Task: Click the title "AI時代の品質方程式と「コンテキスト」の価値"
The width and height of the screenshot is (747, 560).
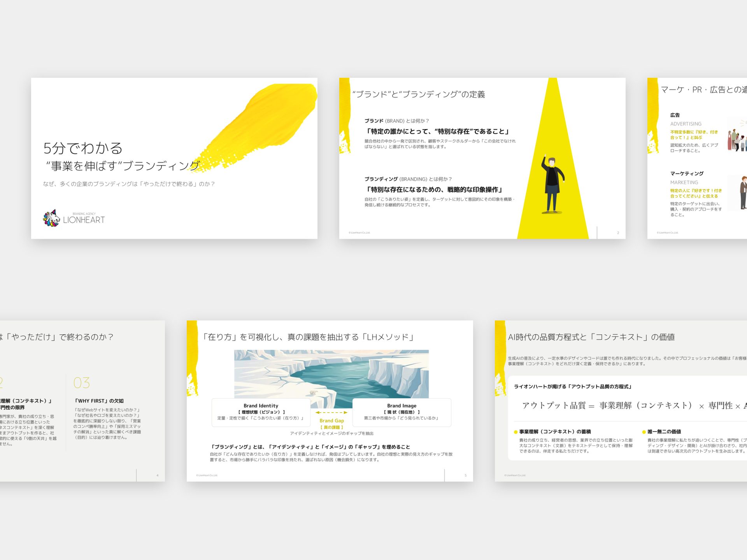Action: [x=591, y=337]
